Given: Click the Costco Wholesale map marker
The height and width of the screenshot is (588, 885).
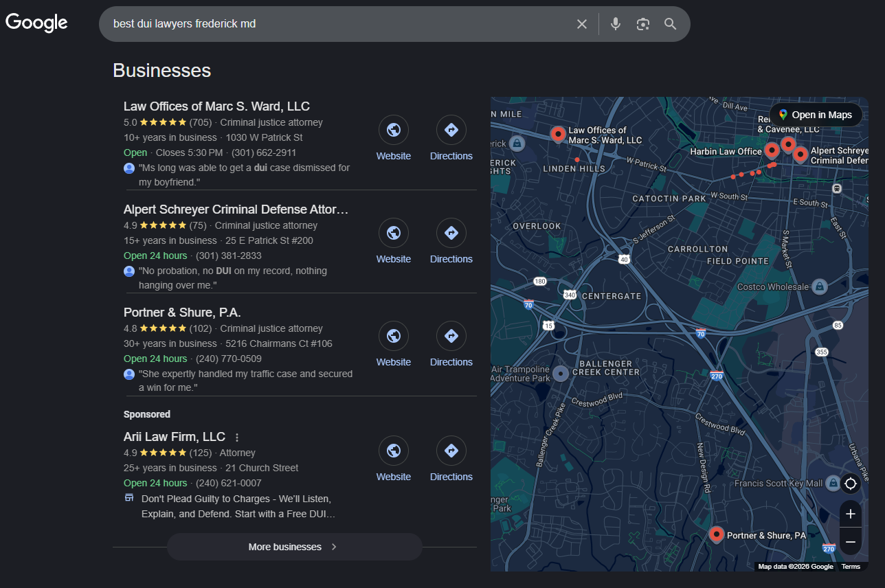Looking at the screenshot, I should 819,286.
